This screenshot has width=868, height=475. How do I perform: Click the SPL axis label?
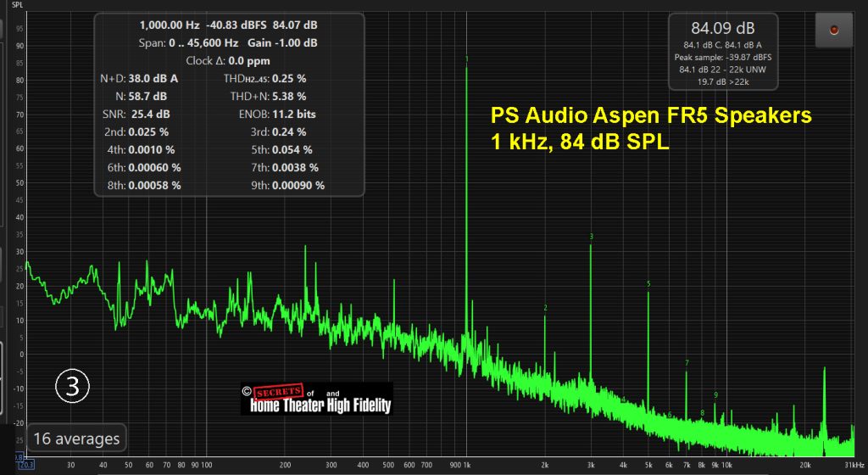point(17,4)
